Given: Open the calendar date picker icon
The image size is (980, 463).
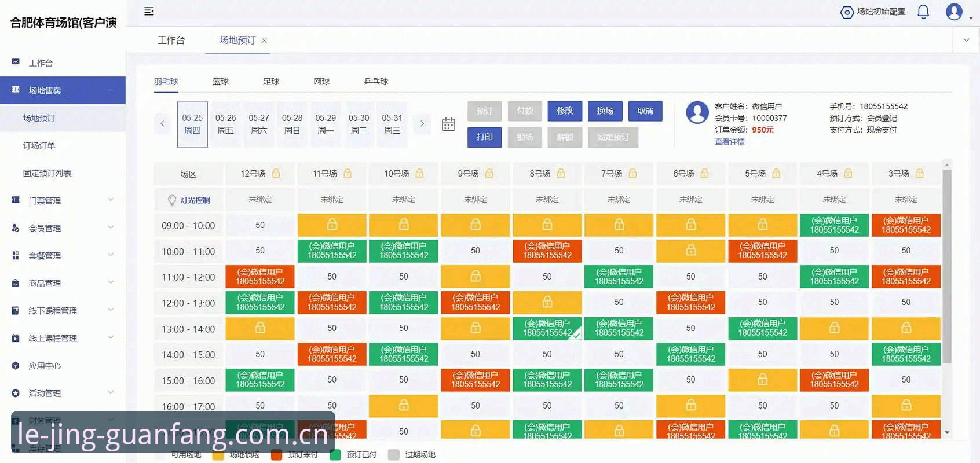Looking at the screenshot, I should tap(448, 124).
